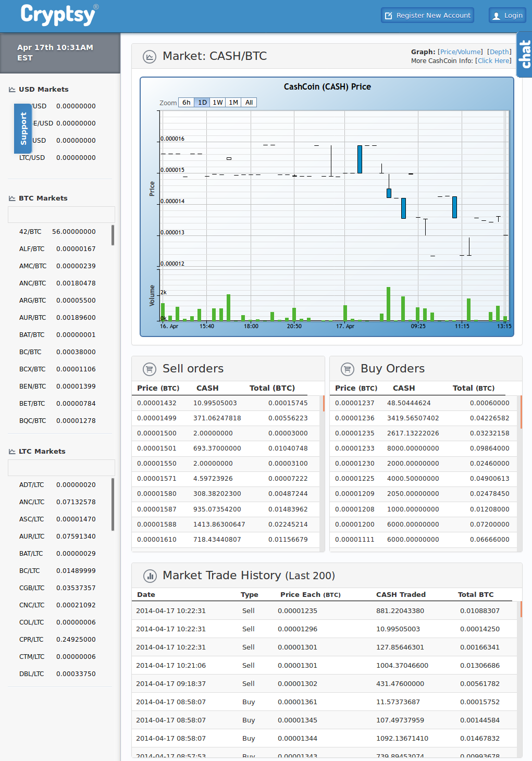This screenshot has width=532, height=761.
Task: Open the CGB/LTC market
Action: coord(57,588)
